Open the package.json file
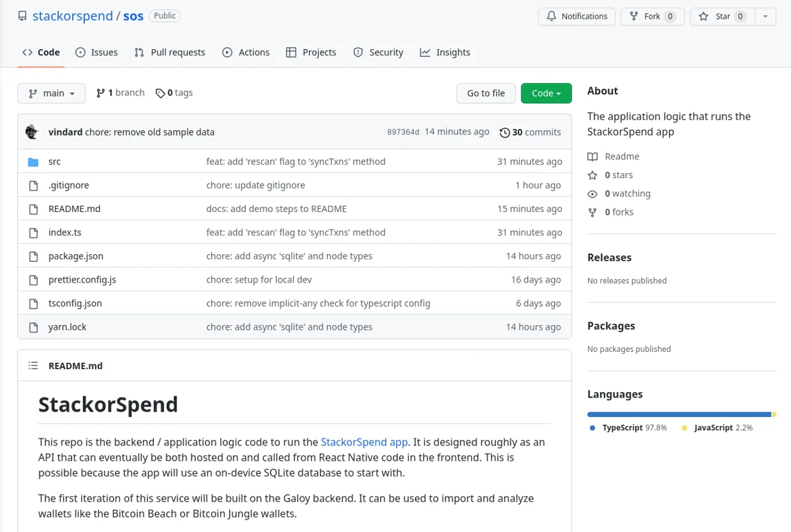Viewport: 791px width, 532px height. (x=75, y=256)
